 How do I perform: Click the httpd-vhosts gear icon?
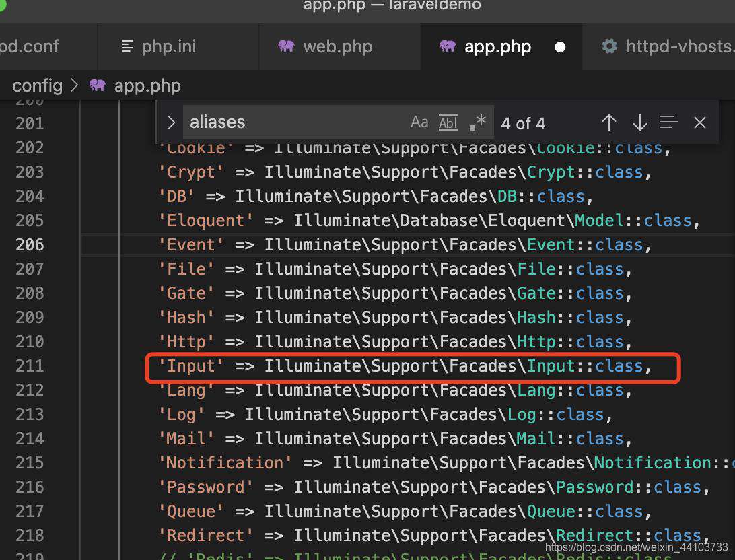(609, 46)
